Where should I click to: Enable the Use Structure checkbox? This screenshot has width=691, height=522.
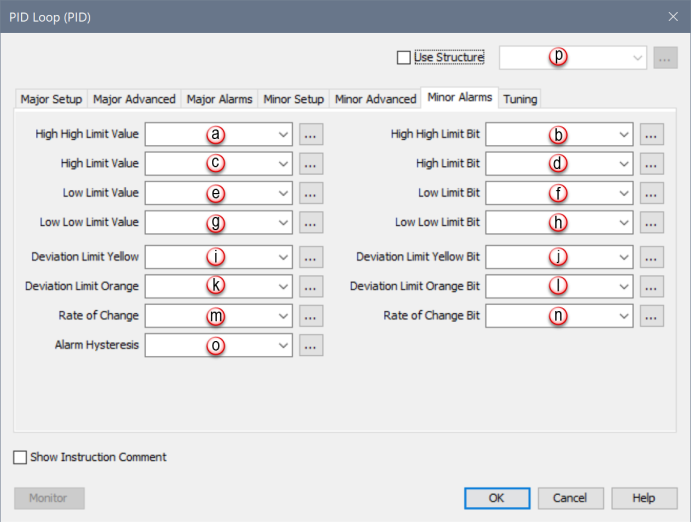tap(404, 58)
